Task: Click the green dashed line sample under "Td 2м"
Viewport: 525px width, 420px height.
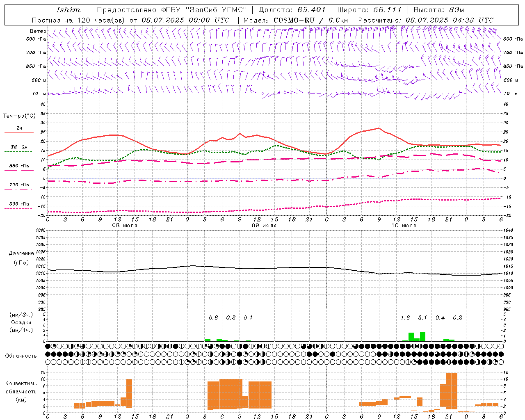Action: [19, 152]
